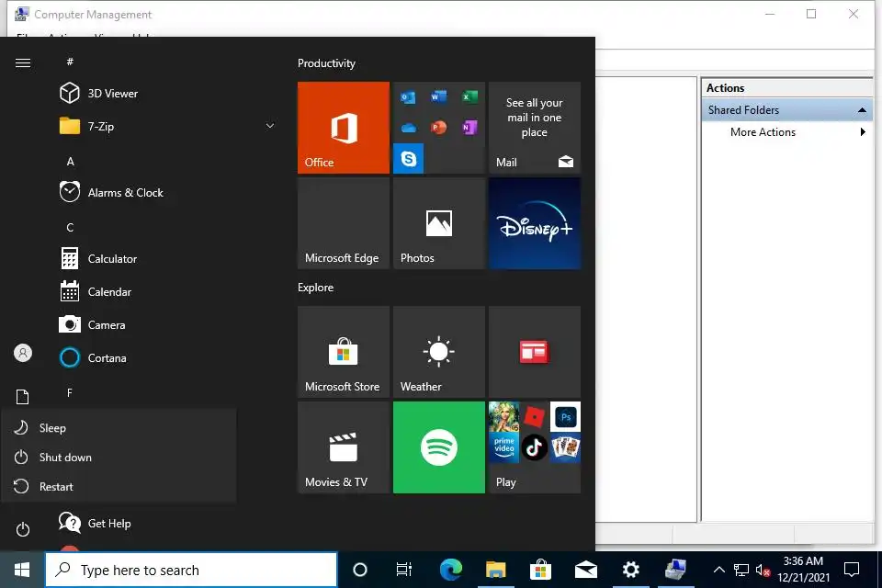Image resolution: width=882 pixels, height=588 pixels.
Task: Open the Mail tile
Action: (535, 128)
